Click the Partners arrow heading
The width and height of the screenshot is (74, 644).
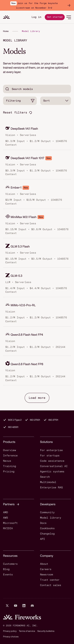[11, 504]
